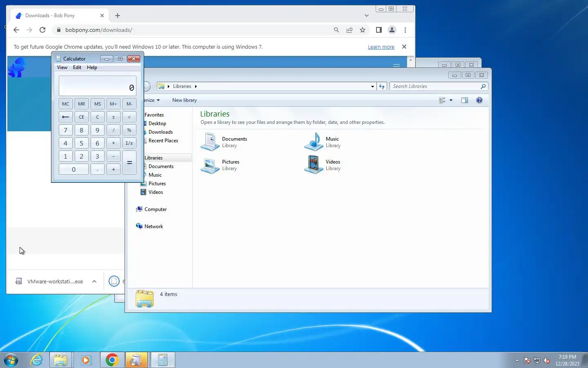Open Calculator's Help menu
Screen dimensions: 588x368
pyautogui.click(x=92, y=67)
